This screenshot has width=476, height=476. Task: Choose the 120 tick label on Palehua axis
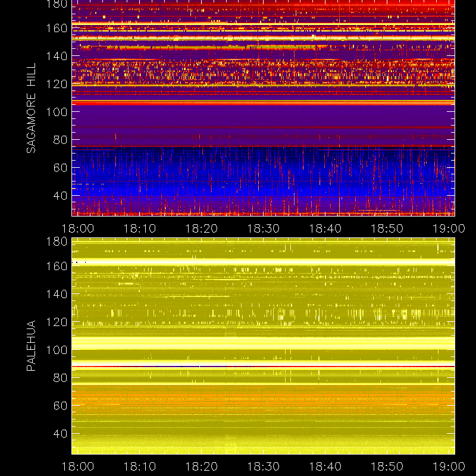57,322
